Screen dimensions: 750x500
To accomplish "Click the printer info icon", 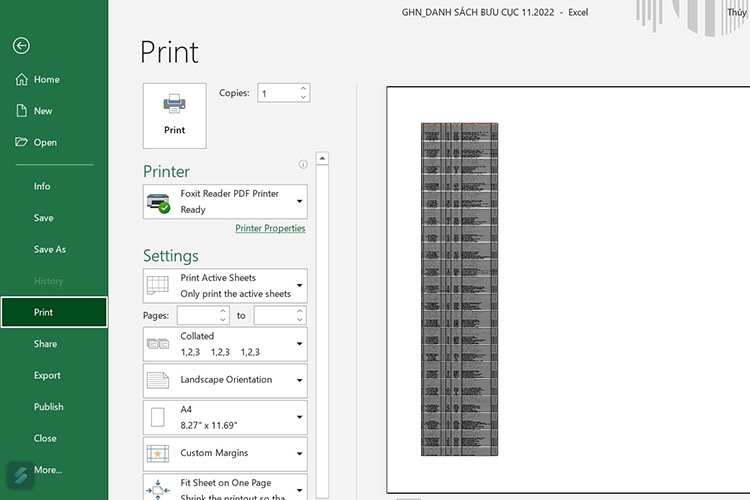I will point(303,165).
